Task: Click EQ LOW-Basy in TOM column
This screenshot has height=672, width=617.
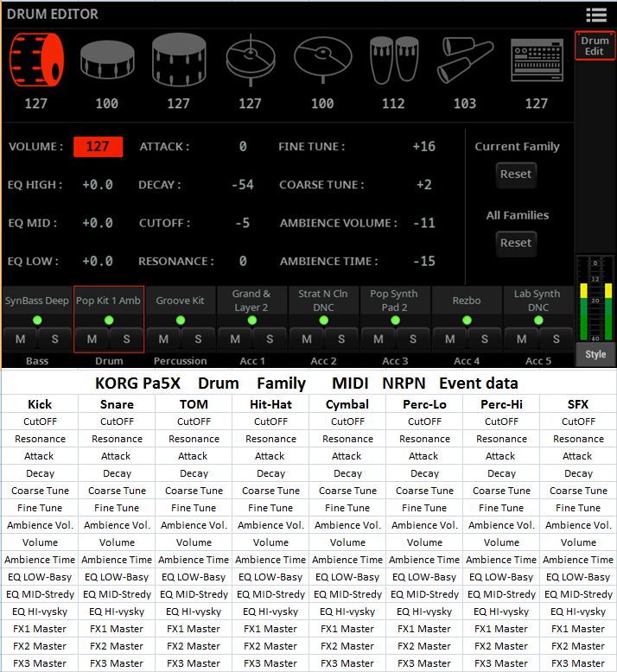Action: coord(194,577)
